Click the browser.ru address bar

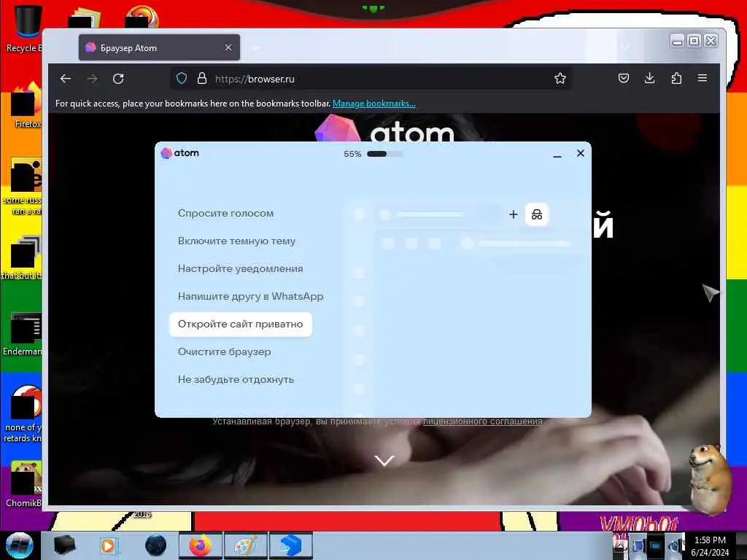(371, 79)
